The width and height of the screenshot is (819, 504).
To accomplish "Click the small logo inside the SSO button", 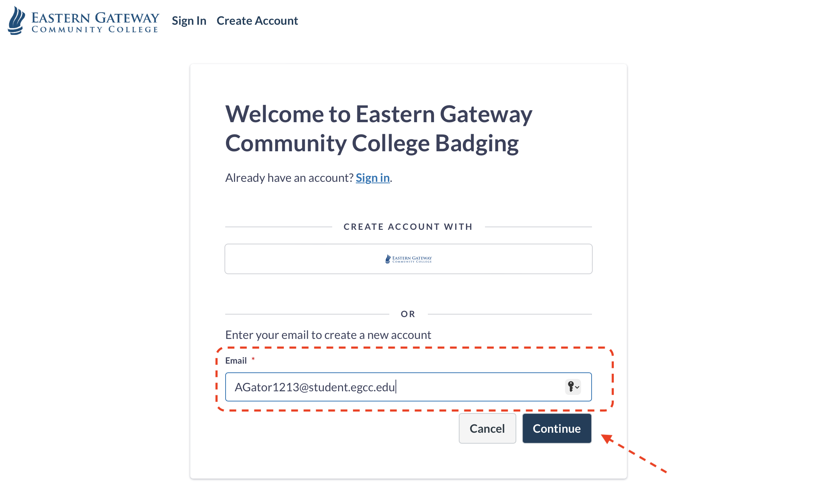I will click(408, 259).
